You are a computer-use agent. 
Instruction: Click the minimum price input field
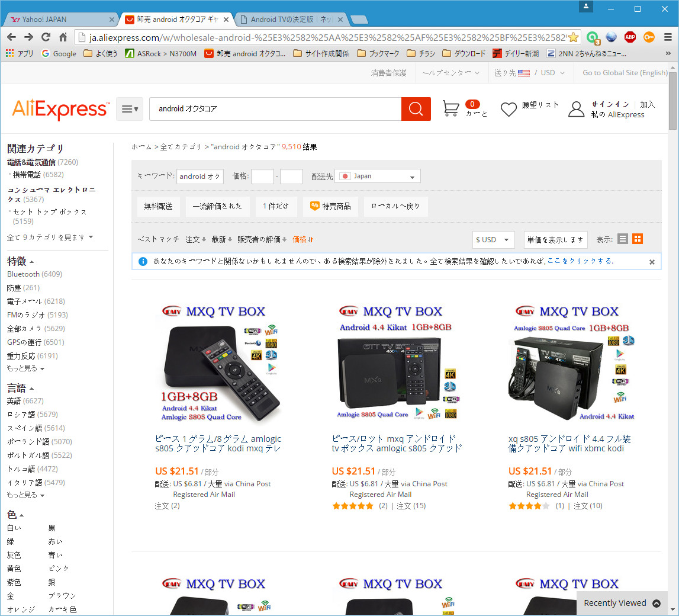pyautogui.click(x=262, y=176)
